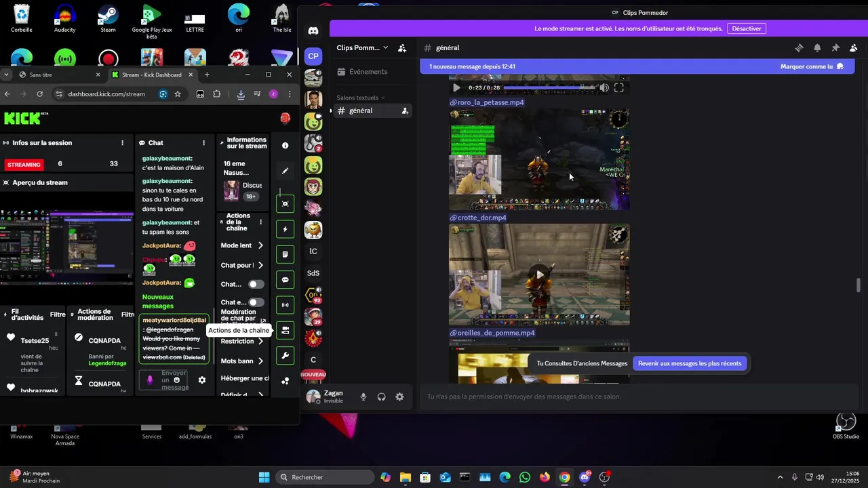Bookmark this page star in Chrome
868x488 pixels.
tap(178, 94)
